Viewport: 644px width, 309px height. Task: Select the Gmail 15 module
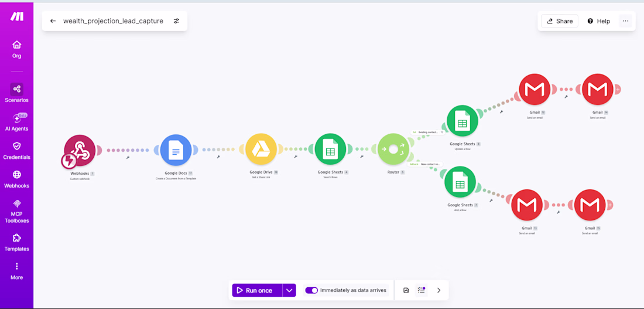tap(590, 205)
